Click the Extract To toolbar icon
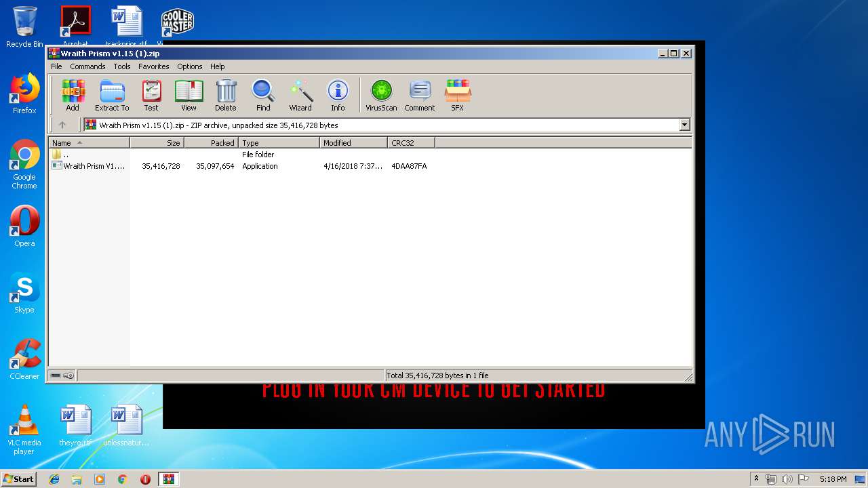The image size is (868, 488). click(x=112, y=95)
